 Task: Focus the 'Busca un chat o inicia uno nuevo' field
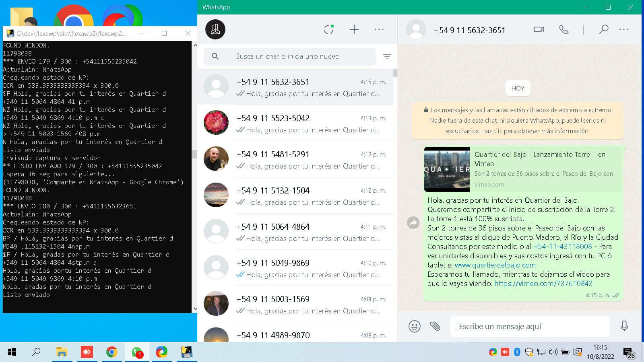[x=290, y=56]
